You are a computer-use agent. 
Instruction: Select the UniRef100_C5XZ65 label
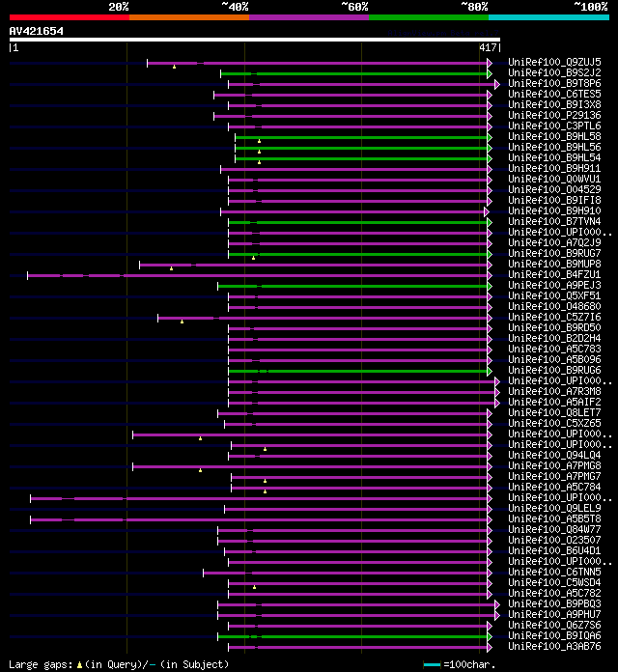pos(554,423)
